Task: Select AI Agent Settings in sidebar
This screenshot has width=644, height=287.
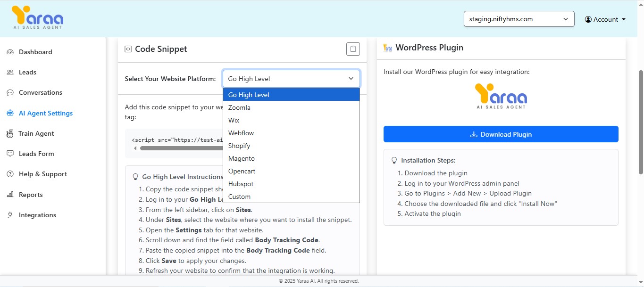Action: [x=46, y=113]
